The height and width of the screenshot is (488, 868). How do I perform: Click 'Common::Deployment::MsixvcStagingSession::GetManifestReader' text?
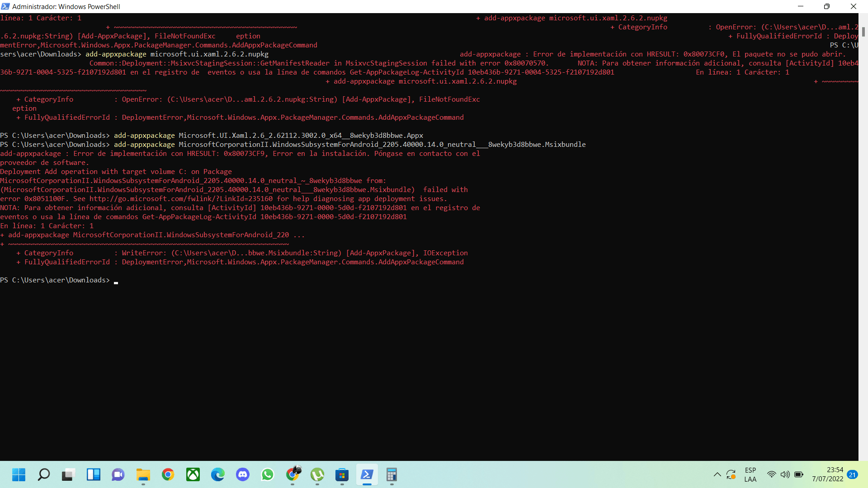pyautogui.click(x=209, y=63)
